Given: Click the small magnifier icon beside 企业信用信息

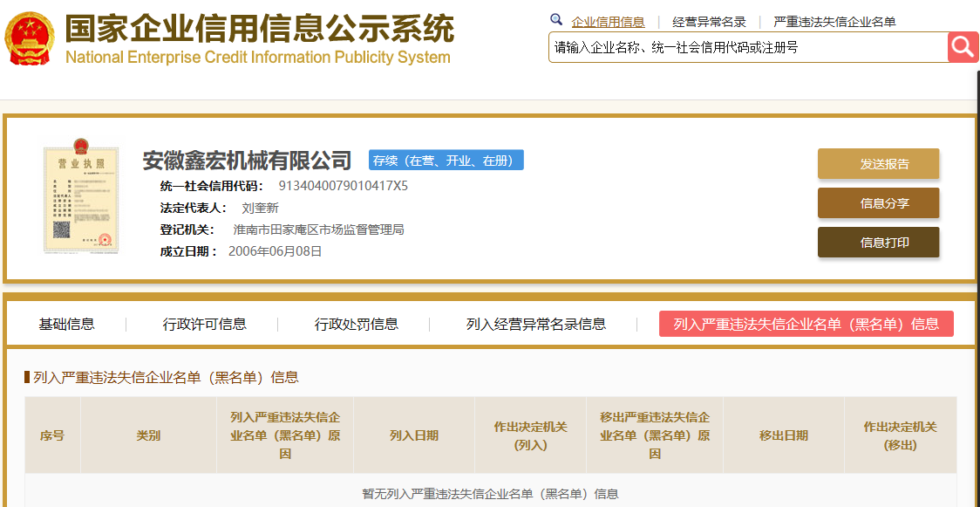Looking at the screenshot, I should point(556,19).
